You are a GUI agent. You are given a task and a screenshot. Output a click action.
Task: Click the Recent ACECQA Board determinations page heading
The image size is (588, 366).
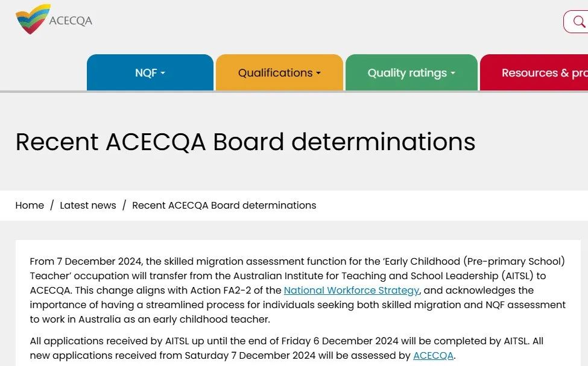[245, 142]
